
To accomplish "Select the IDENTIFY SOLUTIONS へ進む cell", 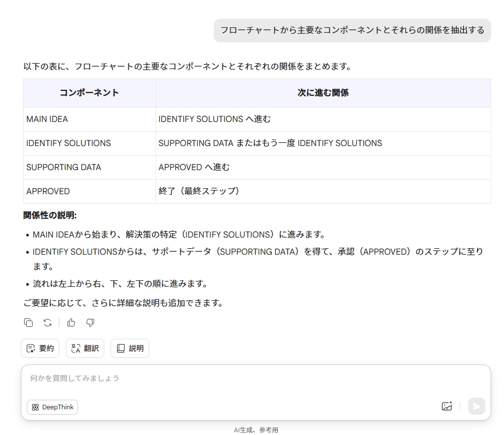I will (323, 119).
